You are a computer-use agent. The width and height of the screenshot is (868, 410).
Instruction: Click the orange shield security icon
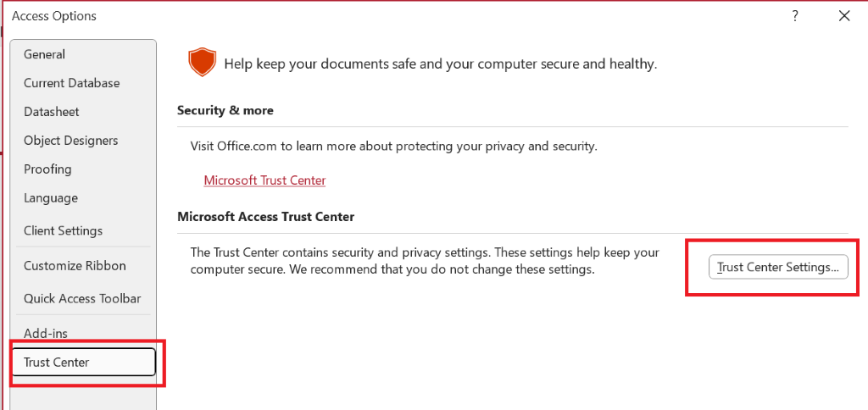click(202, 63)
